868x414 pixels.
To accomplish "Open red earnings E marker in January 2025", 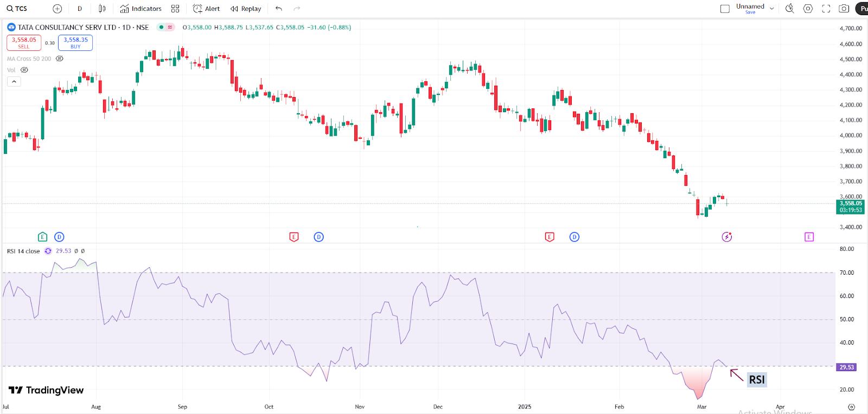I will [x=550, y=237].
